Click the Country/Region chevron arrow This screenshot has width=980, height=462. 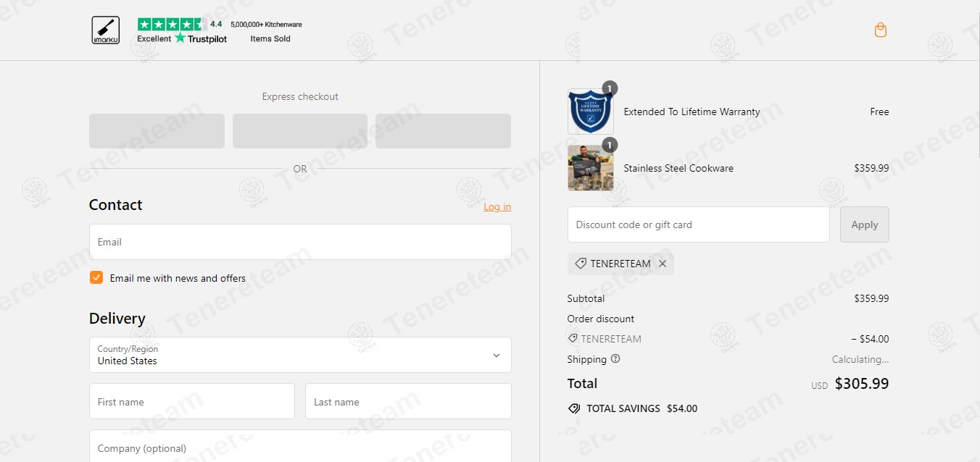point(497,356)
